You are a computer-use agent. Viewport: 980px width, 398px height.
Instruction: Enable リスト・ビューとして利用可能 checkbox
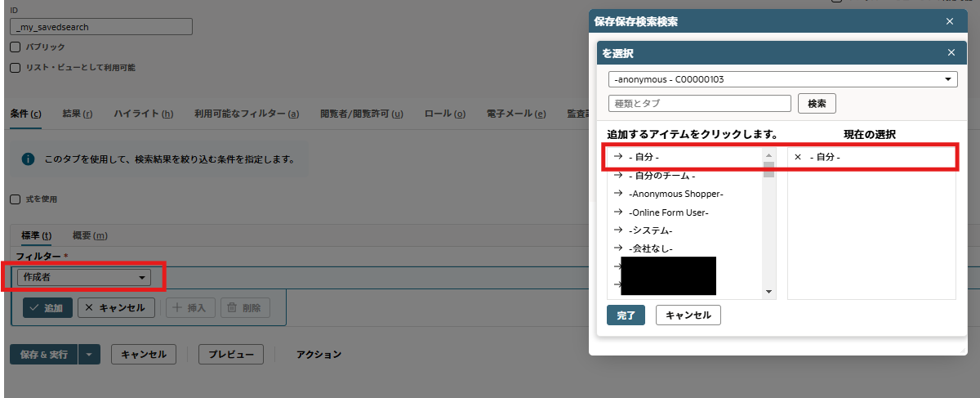coord(16,68)
